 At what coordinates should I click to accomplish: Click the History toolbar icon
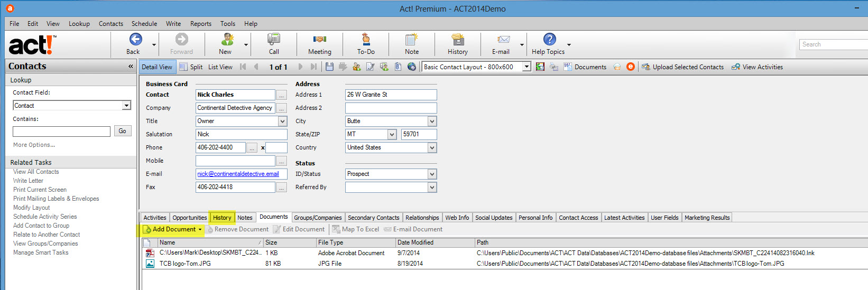457,40
